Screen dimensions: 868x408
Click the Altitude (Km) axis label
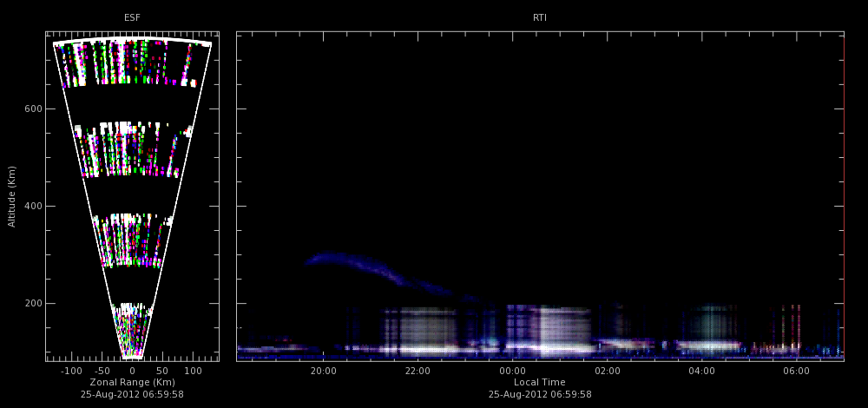click(x=11, y=196)
